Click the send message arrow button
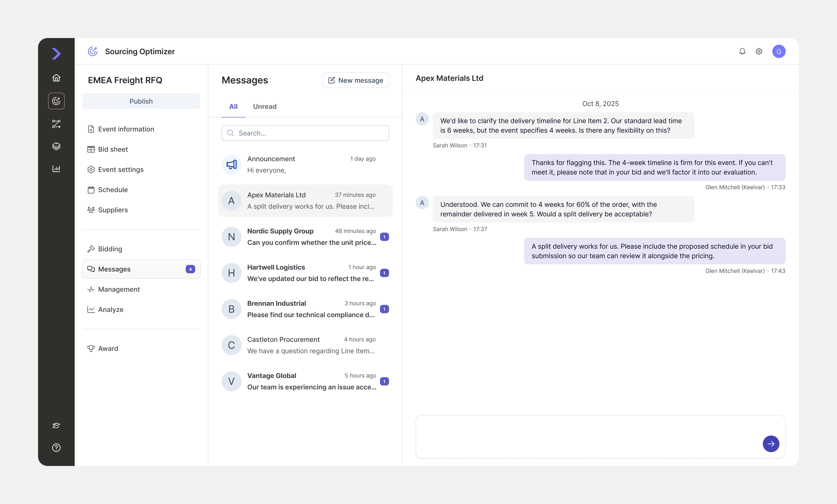 [771, 444]
